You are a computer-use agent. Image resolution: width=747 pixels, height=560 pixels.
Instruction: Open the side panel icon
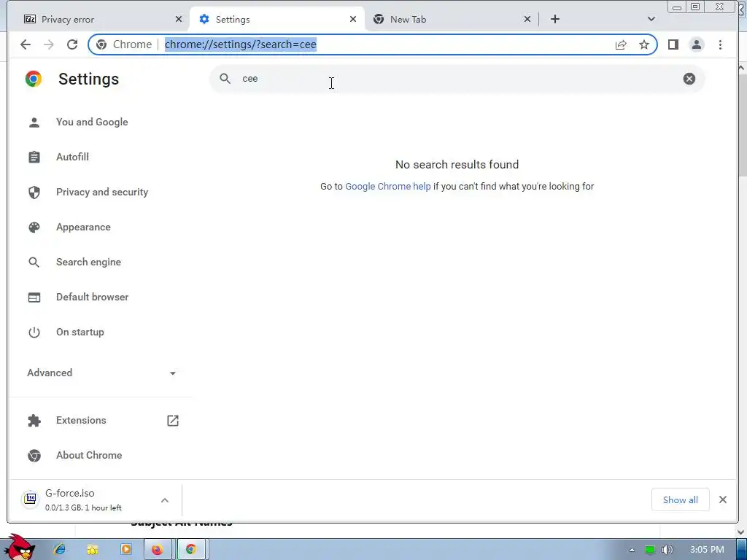[673, 44]
